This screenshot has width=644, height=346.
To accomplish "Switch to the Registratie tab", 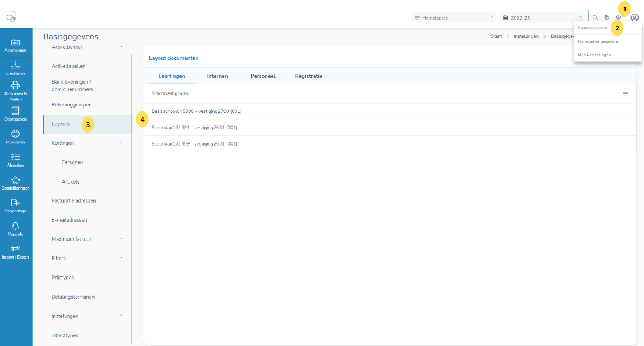I will click(x=309, y=76).
